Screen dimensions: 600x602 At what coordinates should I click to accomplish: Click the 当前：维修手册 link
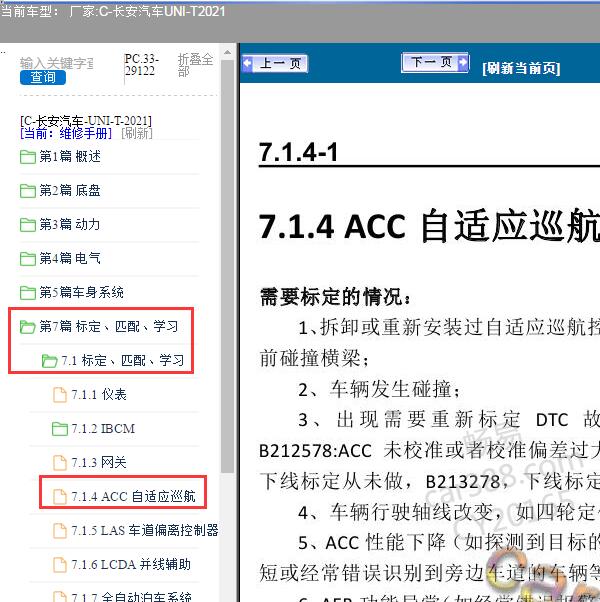point(66,134)
